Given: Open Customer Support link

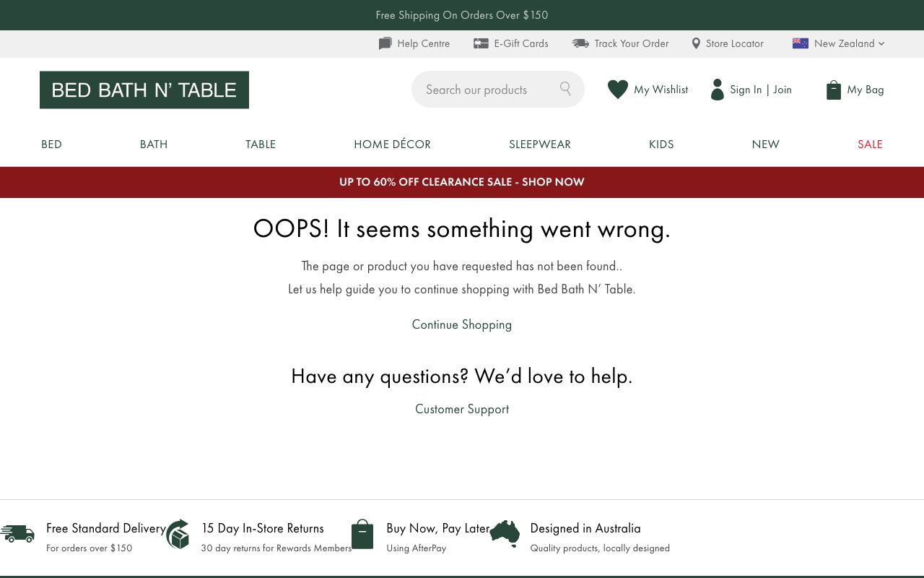Looking at the screenshot, I should 462,409.
